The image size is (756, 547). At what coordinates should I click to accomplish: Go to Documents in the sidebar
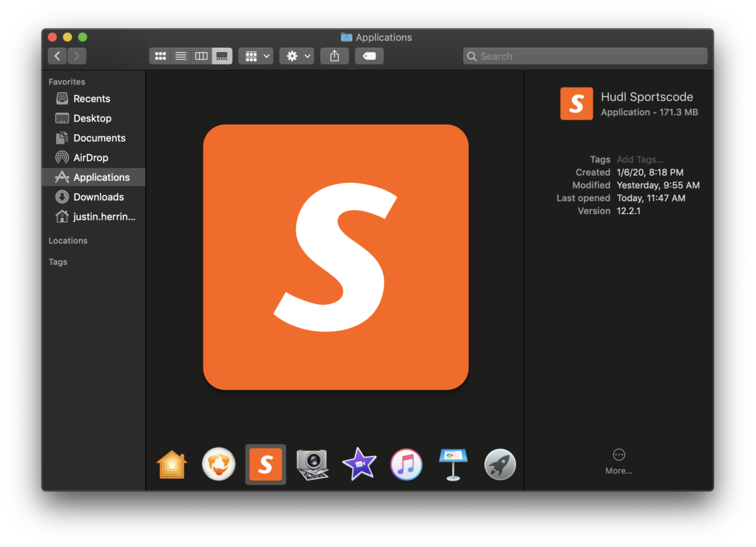tap(99, 138)
